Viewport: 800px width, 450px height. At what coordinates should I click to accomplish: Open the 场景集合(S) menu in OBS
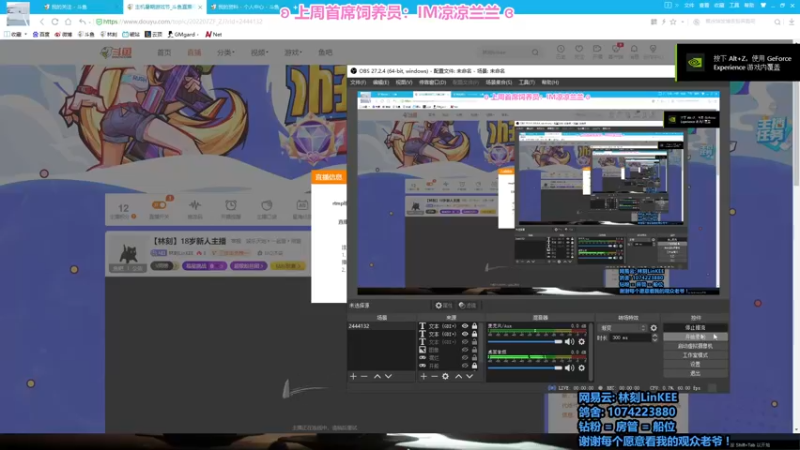click(x=498, y=82)
